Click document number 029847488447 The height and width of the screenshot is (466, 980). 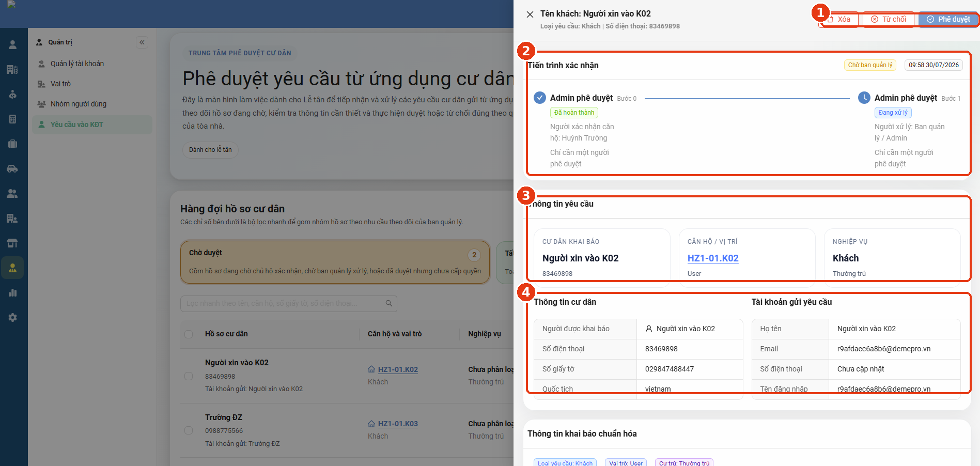(670, 369)
